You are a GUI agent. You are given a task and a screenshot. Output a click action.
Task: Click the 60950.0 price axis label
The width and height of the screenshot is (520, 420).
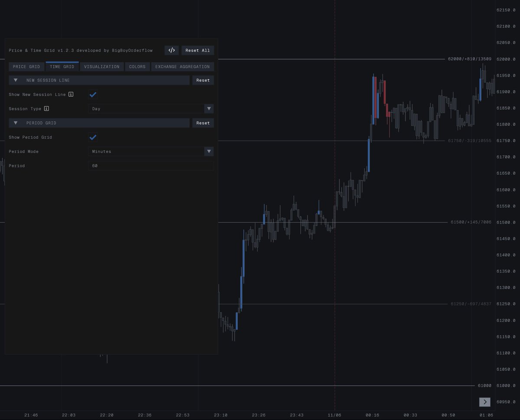click(x=506, y=402)
